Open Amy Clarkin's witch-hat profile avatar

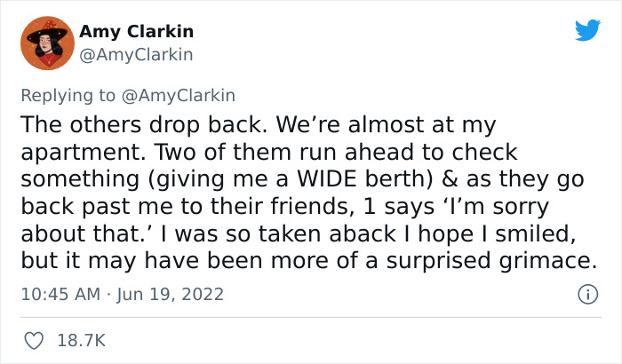[x=48, y=44]
